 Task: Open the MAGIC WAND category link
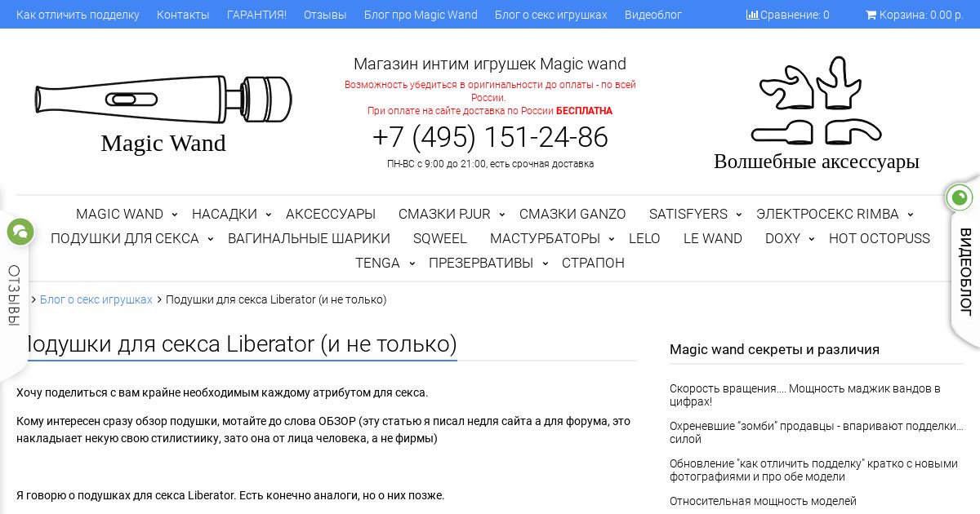119,214
